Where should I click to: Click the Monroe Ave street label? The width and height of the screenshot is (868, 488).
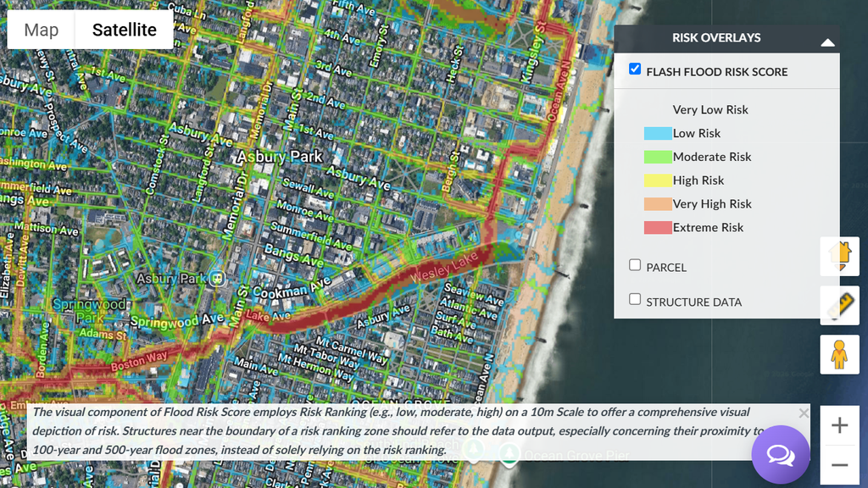point(305,211)
